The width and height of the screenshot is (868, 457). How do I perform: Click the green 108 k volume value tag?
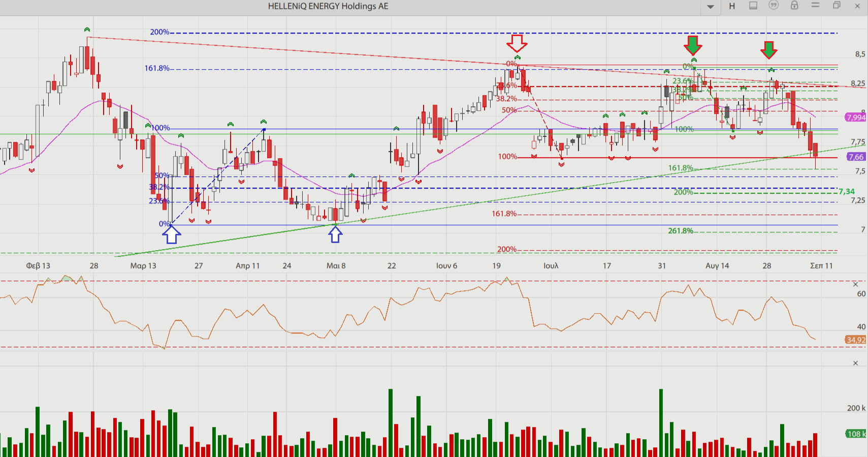pos(856,434)
